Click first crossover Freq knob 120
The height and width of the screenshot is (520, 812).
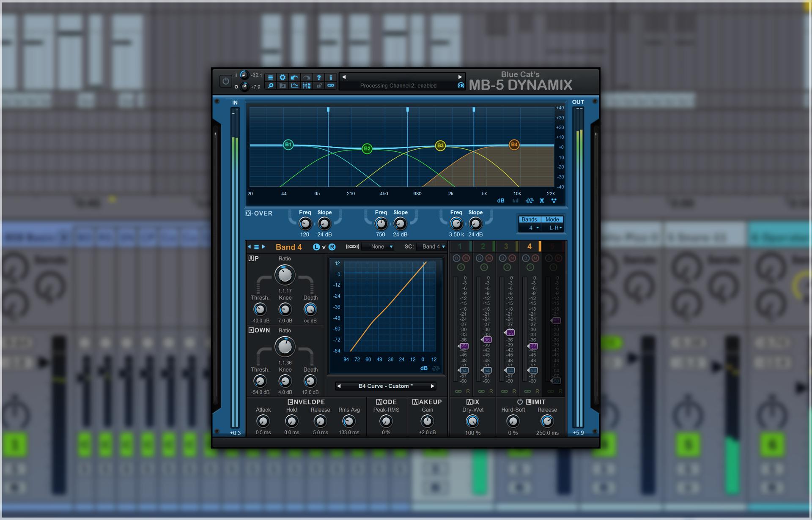(305, 224)
